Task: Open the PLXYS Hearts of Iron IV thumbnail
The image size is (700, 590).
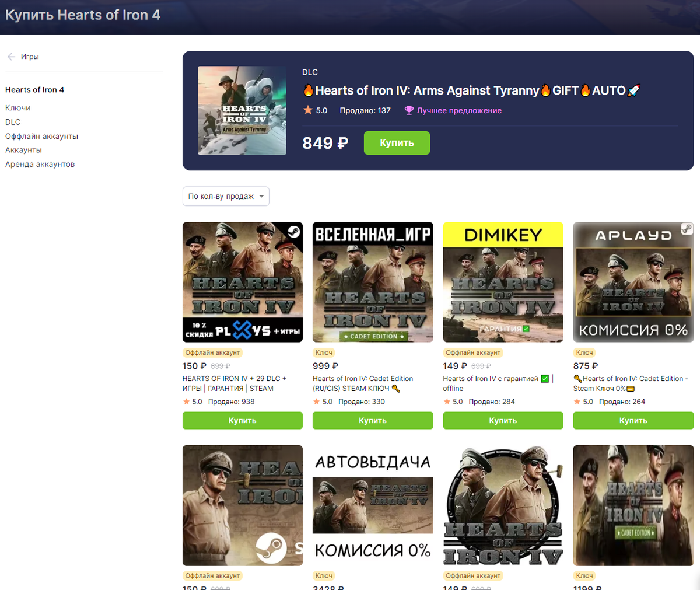Action: point(243,282)
